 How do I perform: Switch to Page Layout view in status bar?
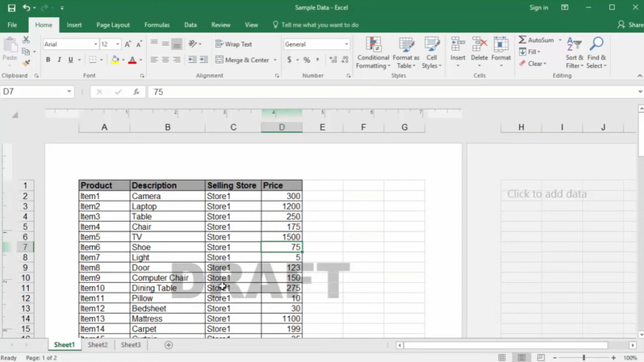[x=521, y=358]
